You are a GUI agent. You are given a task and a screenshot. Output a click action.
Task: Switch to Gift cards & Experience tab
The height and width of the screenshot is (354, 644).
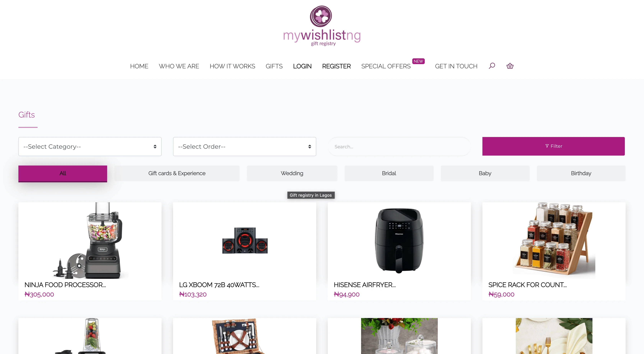177,173
